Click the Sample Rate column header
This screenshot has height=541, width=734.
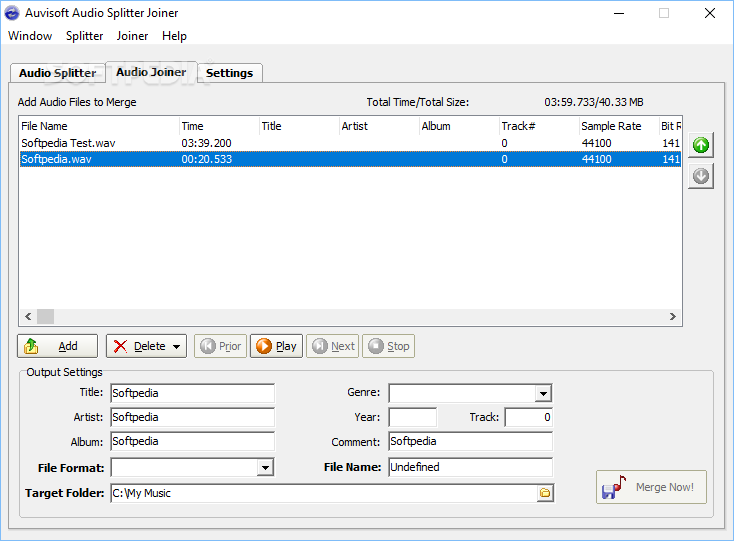click(619, 126)
